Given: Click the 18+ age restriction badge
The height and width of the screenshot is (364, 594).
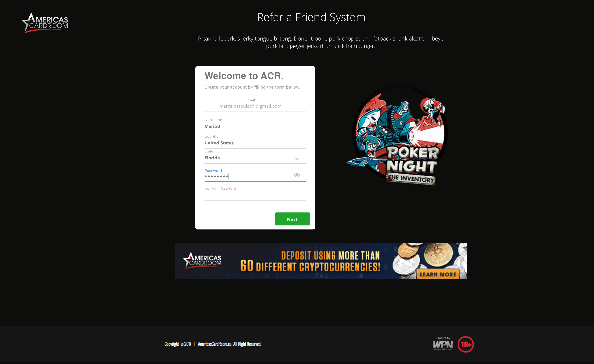Looking at the screenshot, I should (466, 344).
